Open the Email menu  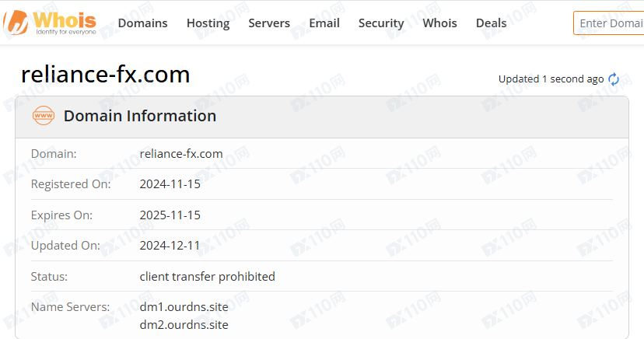[x=324, y=23]
